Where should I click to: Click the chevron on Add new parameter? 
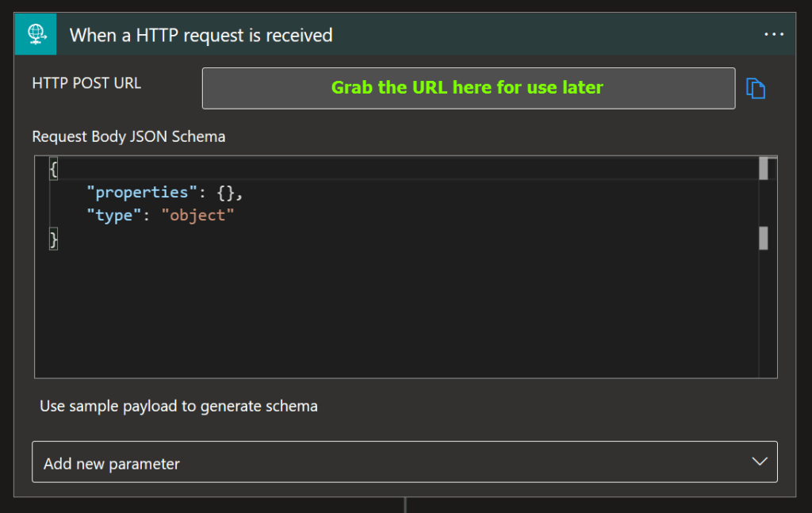pyautogui.click(x=759, y=462)
